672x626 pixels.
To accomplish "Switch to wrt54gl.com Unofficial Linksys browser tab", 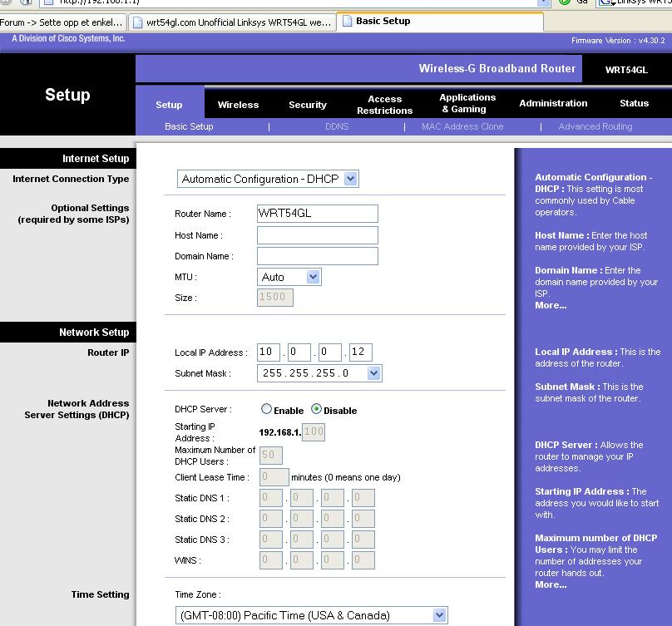I will [x=233, y=22].
